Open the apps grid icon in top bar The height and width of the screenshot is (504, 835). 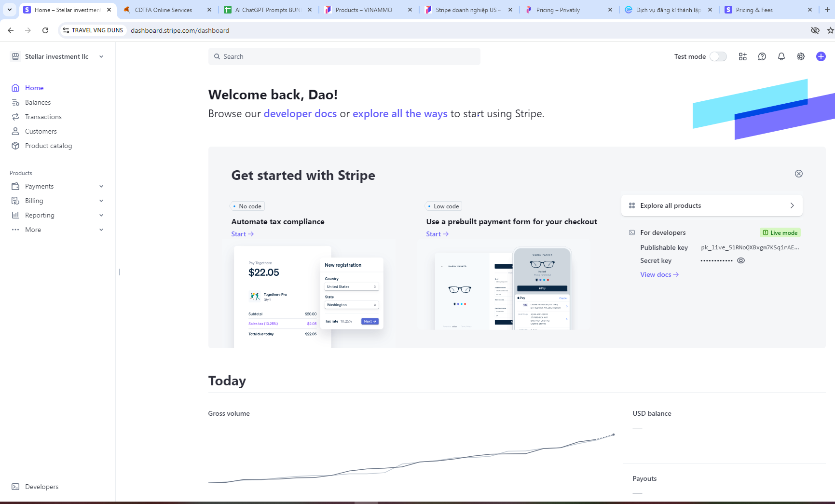tap(743, 56)
